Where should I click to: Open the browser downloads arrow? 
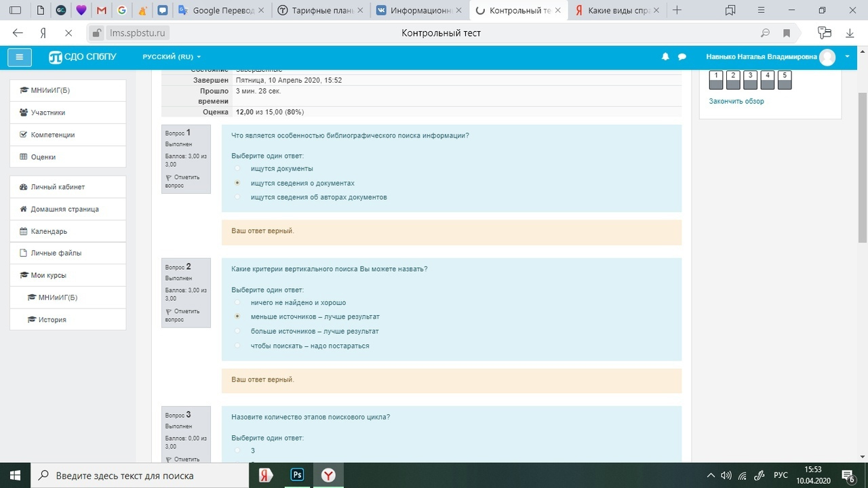(850, 33)
